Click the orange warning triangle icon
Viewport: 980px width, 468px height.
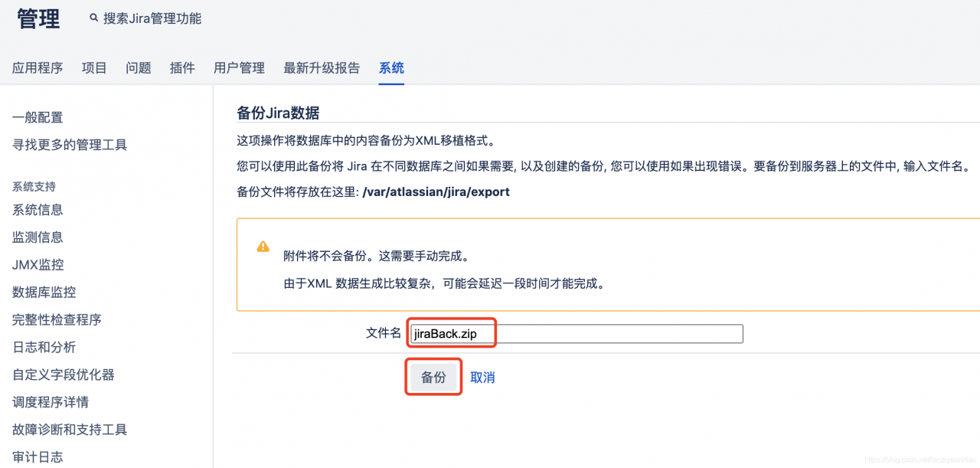[263, 247]
